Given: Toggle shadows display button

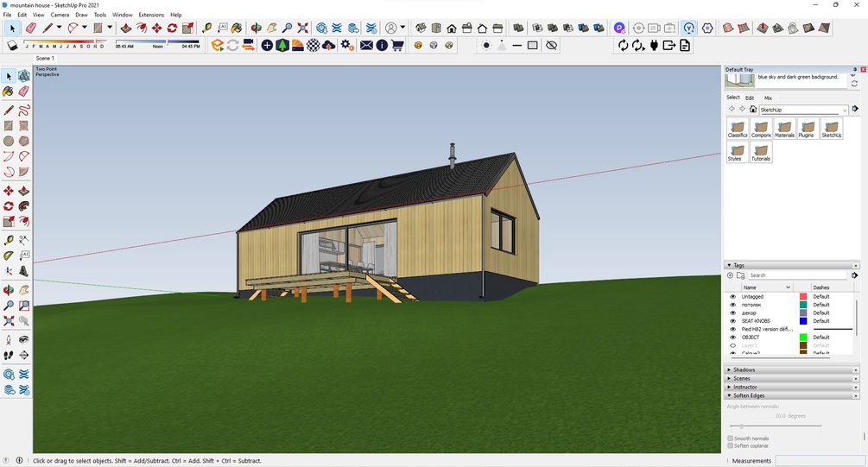Looking at the screenshot, I should click(12, 46).
